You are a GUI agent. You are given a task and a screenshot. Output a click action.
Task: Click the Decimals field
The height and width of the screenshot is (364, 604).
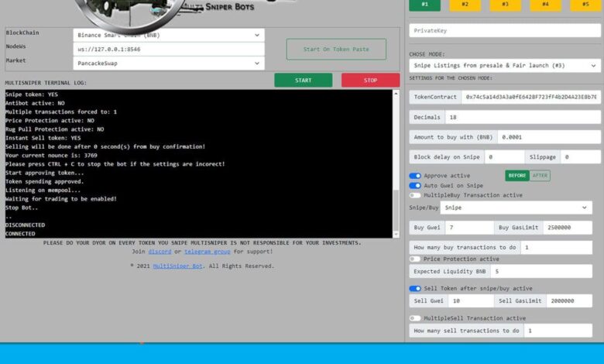click(x=523, y=117)
